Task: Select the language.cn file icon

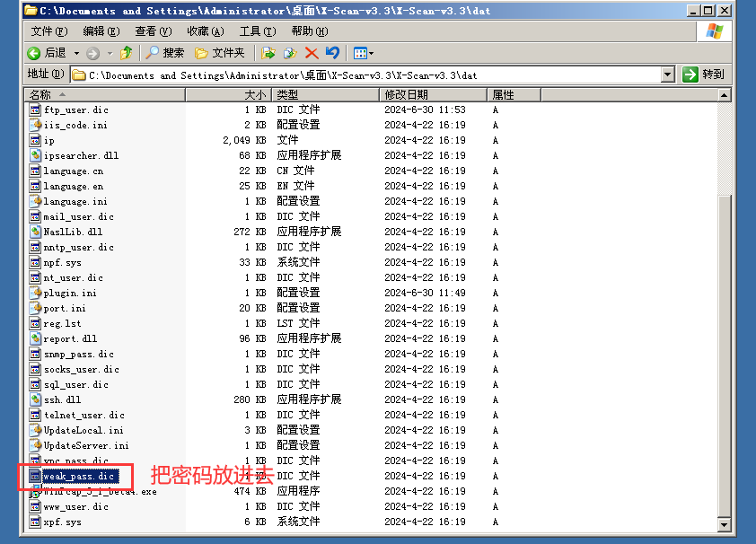Action: coord(35,171)
